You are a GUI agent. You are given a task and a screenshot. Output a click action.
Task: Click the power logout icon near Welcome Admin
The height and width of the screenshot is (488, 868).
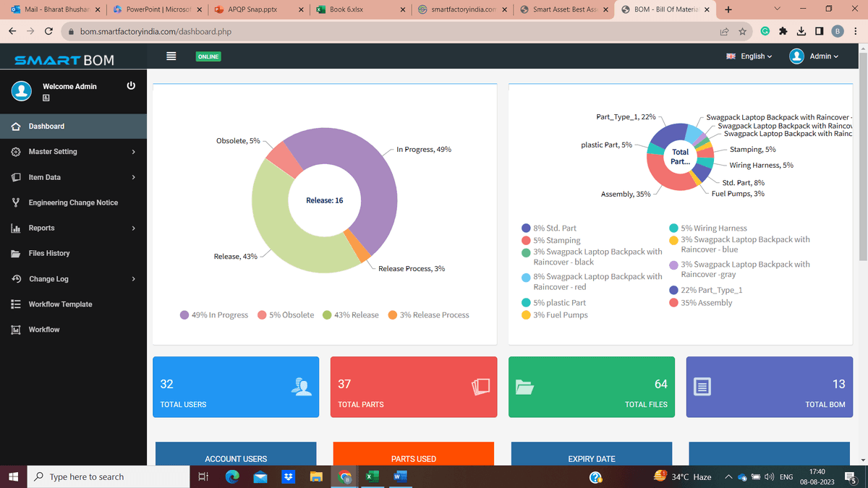click(x=130, y=85)
